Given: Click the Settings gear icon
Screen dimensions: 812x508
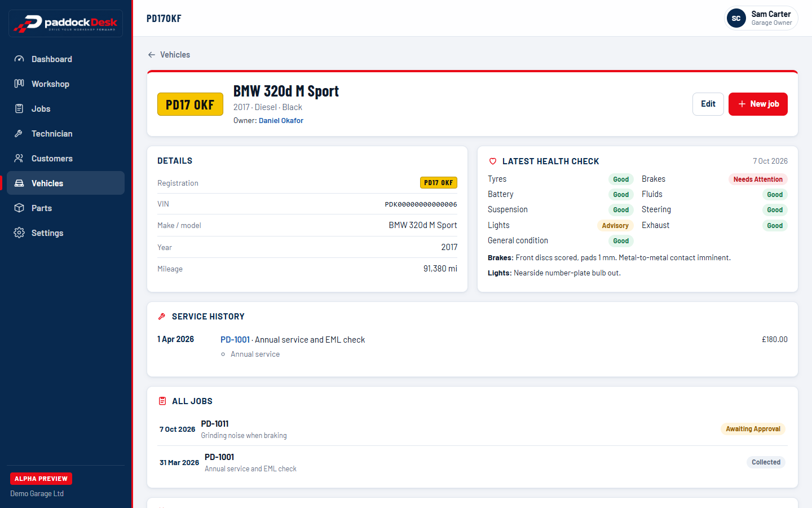Looking at the screenshot, I should (x=19, y=233).
